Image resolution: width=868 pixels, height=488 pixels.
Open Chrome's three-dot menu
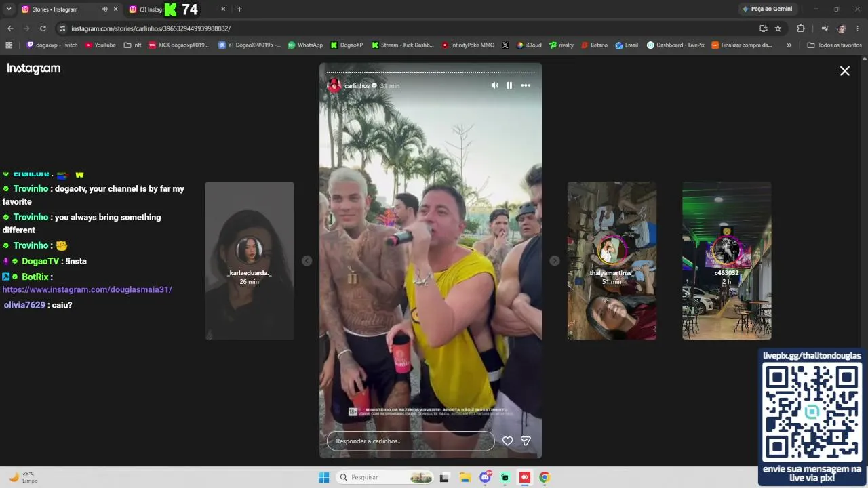click(x=858, y=28)
